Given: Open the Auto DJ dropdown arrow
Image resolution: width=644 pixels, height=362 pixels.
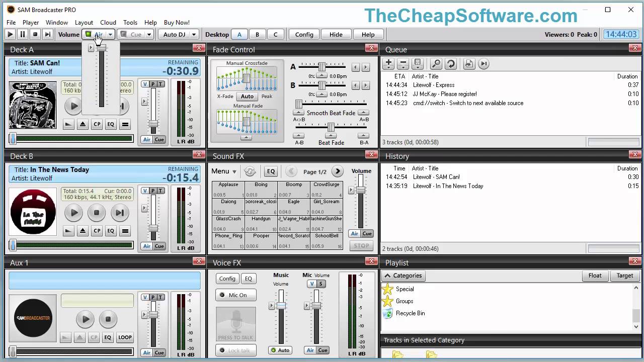Looking at the screenshot, I should 193,35.
